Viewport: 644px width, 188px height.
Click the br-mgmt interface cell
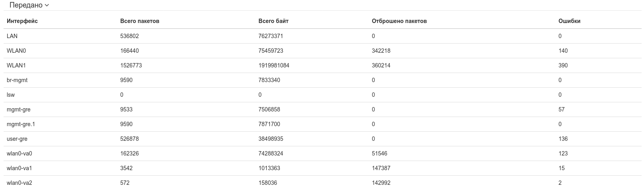tap(17, 80)
